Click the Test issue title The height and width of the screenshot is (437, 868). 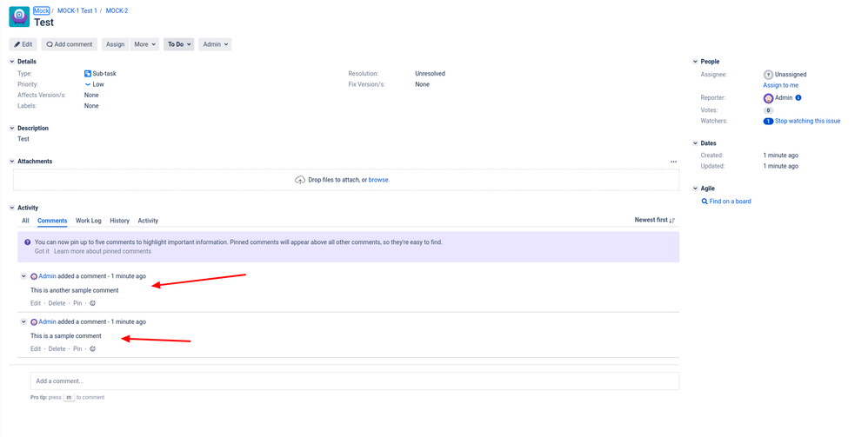tap(43, 23)
